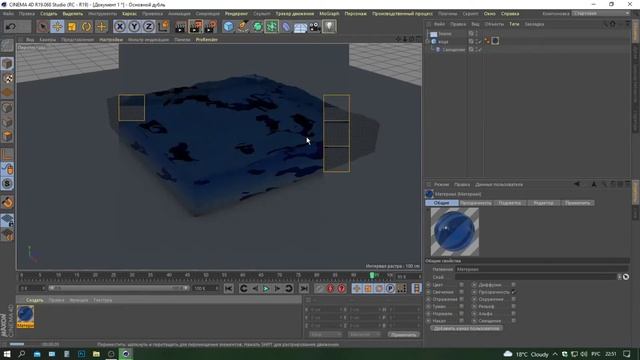This screenshot has height=360, width=640.
Task: Open second coordinate mode dropdown below size fields
Action: [x=364, y=335]
